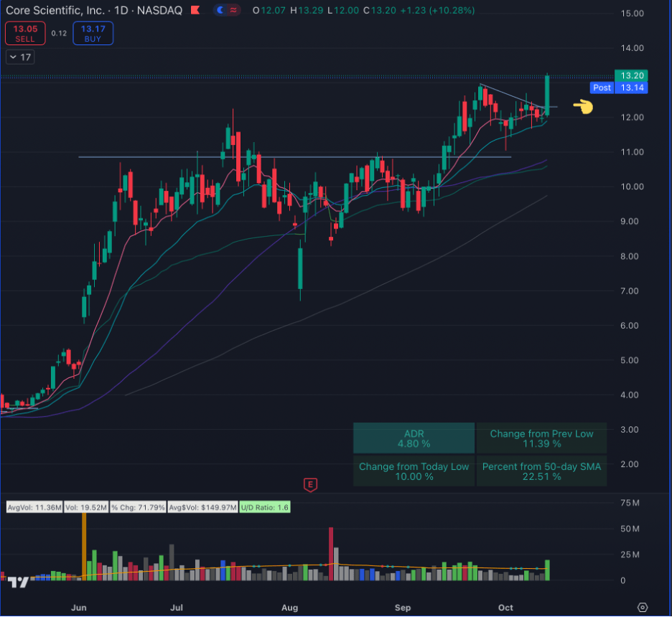The image size is (672, 617).
Task: Toggle the ADR statistics box
Action: tap(414, 438)
